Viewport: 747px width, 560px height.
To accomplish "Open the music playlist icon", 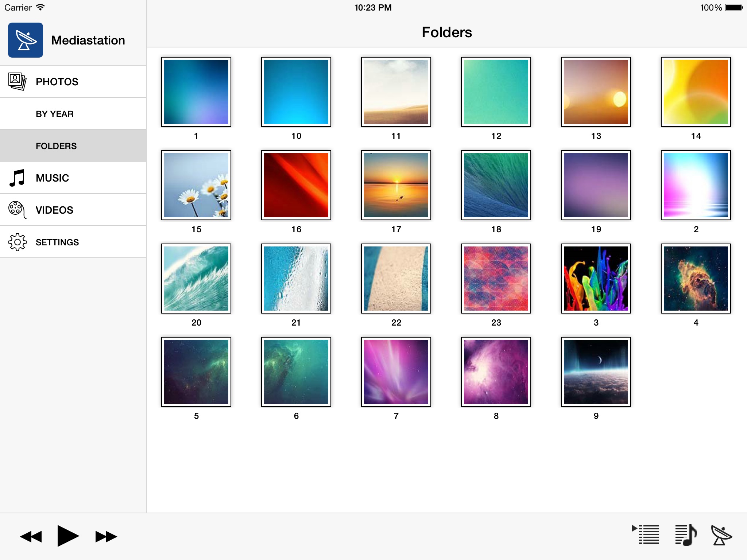I will pos(685,535).
